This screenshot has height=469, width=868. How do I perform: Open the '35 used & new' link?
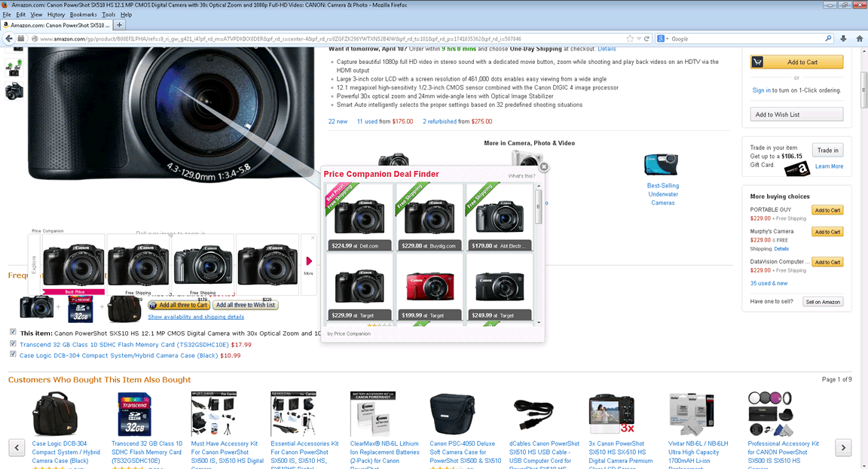point(769,283)
